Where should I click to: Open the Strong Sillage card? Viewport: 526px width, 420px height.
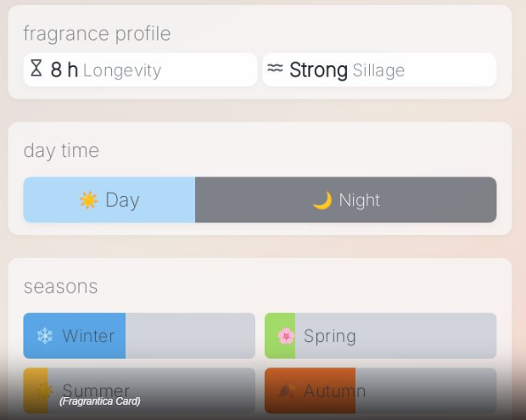pos(379,70)
